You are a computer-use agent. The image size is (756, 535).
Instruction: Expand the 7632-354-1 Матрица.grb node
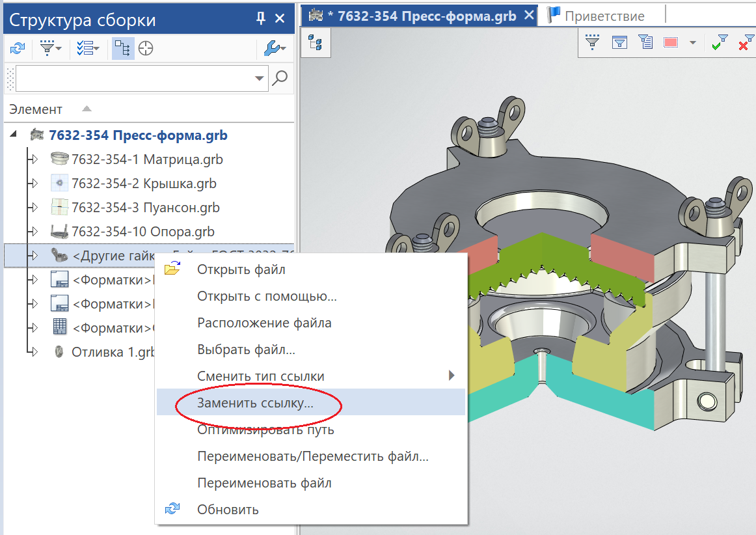pyautogui.click(x=33, y=159)
